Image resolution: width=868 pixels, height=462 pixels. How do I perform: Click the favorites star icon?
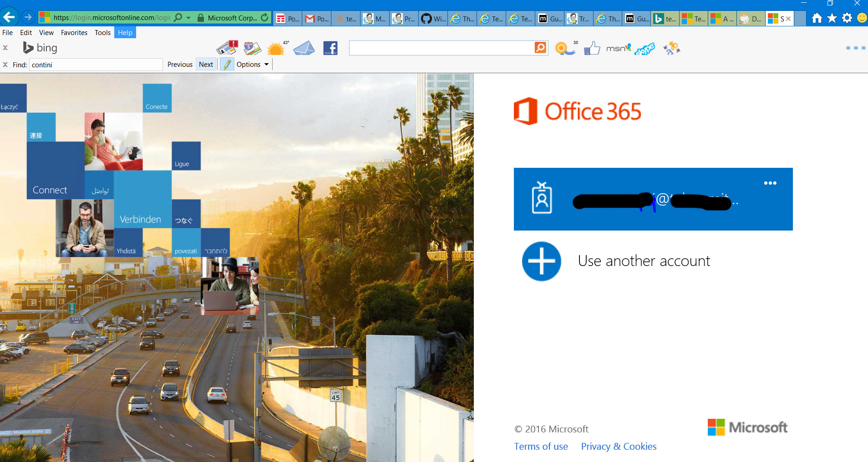(x=832, y=18)
